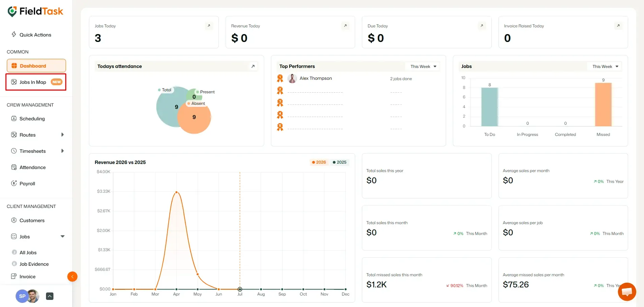The height and width of the screenshot is (307, 644).
Task: Open All Jobs submenu item
Action: pyautogui.click(x=28, y=253)
